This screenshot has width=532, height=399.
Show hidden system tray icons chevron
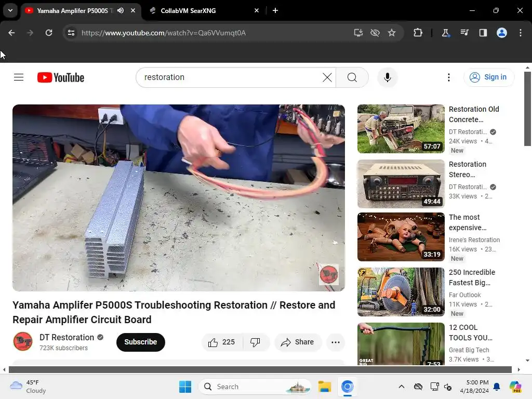click(402, 387)
